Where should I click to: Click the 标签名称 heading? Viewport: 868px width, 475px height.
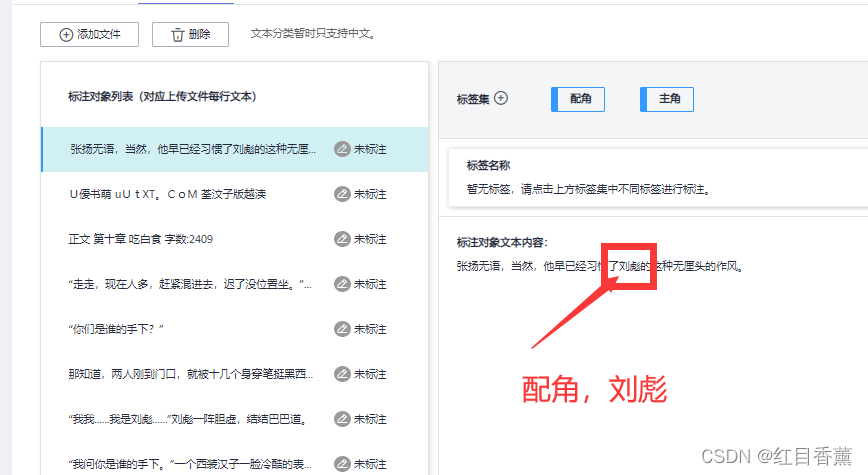488,165
